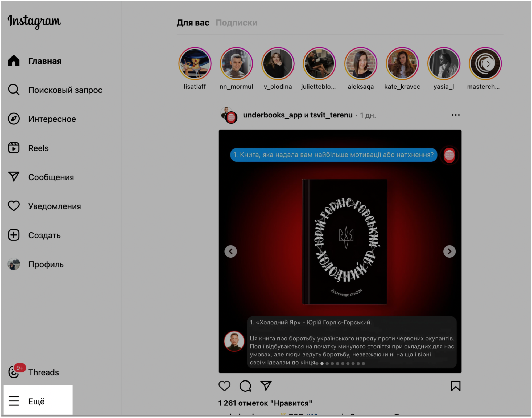
Task: Go to the previous carousel slide
Action: [x=231, y=251]
